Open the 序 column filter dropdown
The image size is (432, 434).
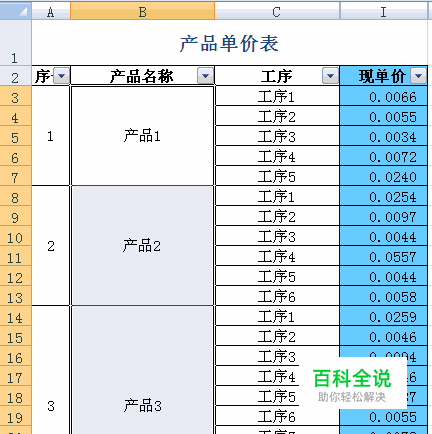[62, 76]
